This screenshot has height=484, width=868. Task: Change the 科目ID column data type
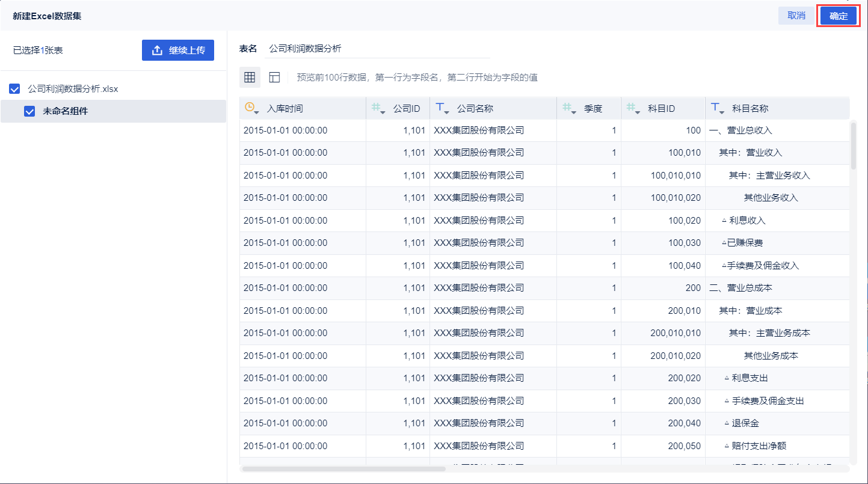pyautogui.click(x=633, y=108)
